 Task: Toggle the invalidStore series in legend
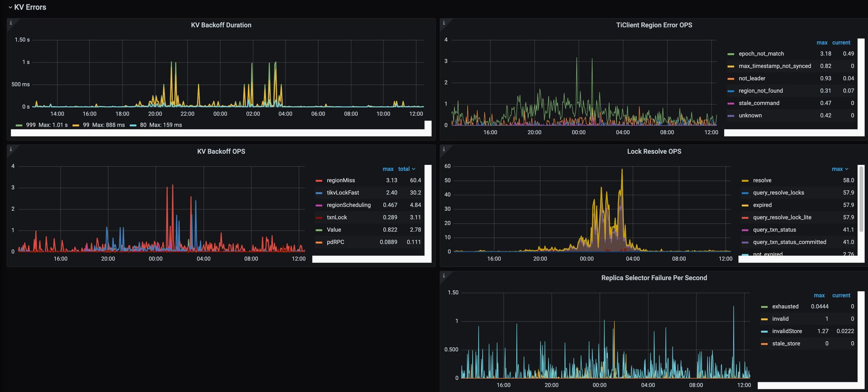point(787,331)
